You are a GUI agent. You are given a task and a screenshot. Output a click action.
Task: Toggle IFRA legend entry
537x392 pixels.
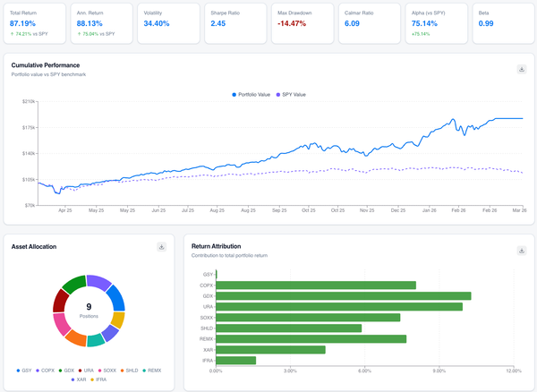(98, 379)
